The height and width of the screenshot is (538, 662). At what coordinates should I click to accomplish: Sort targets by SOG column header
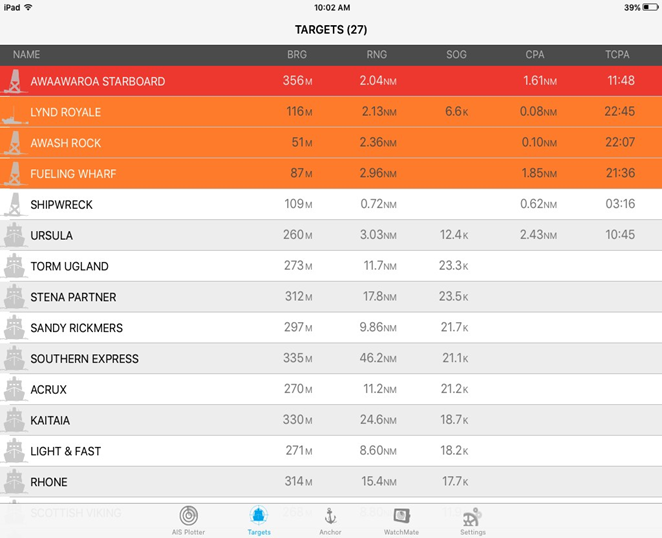[x=456, y=54]
